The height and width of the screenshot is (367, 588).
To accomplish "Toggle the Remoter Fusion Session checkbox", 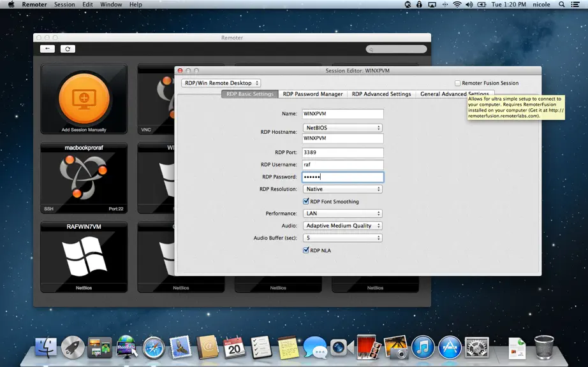I will click(457, 83).
